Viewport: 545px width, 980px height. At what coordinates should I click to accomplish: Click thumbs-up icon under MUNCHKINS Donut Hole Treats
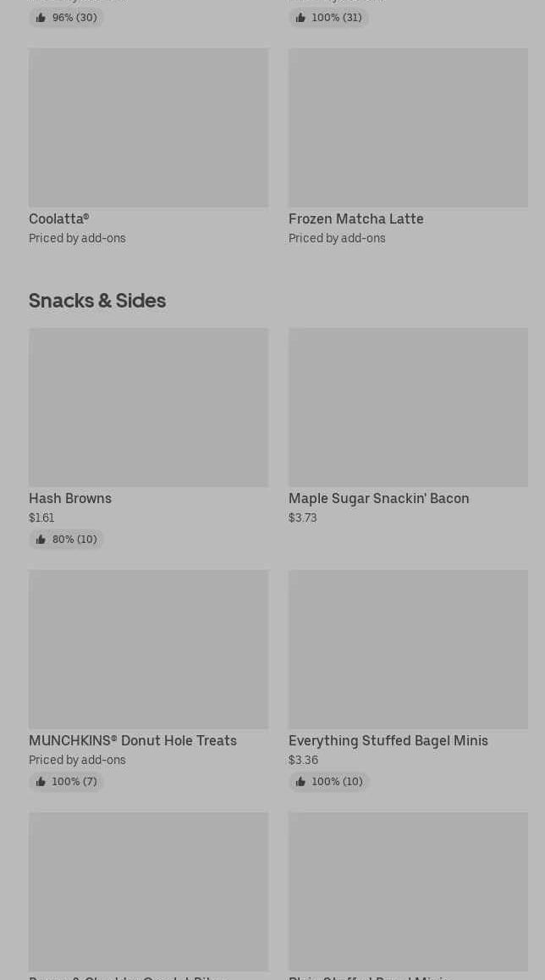click(x=41, y=782)
